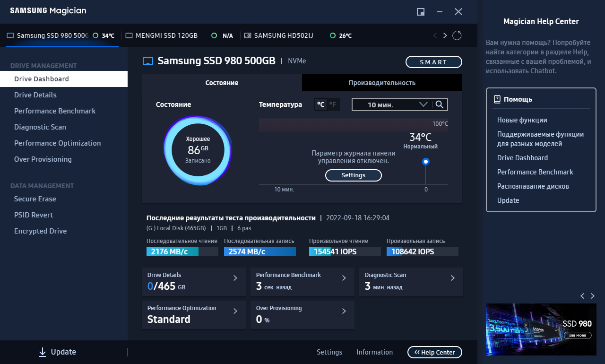This screenshot has width=605, height=364.
Task: Select the MENGMI SSD 120GB drive tab
Action: [180, 35]
